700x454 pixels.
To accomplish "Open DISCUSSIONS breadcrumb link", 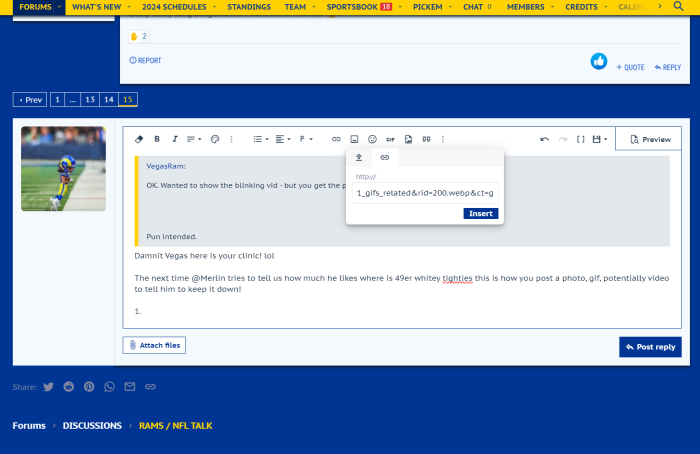I will (92, 425).
